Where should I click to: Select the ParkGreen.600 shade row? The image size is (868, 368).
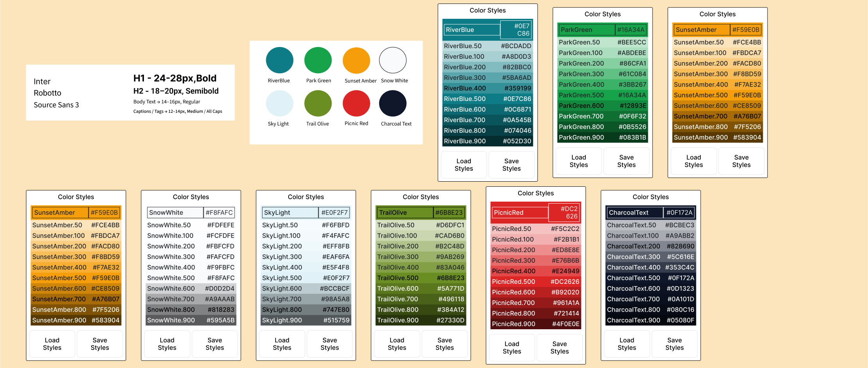point(602,106)
